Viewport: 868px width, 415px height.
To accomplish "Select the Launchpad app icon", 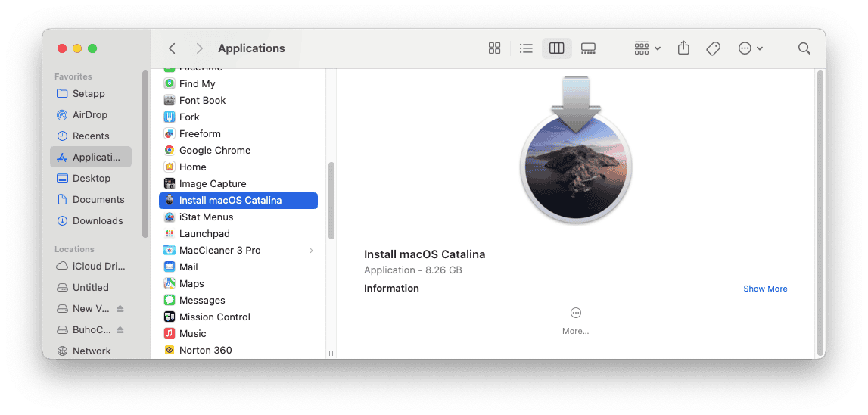I will coord(170,233).
